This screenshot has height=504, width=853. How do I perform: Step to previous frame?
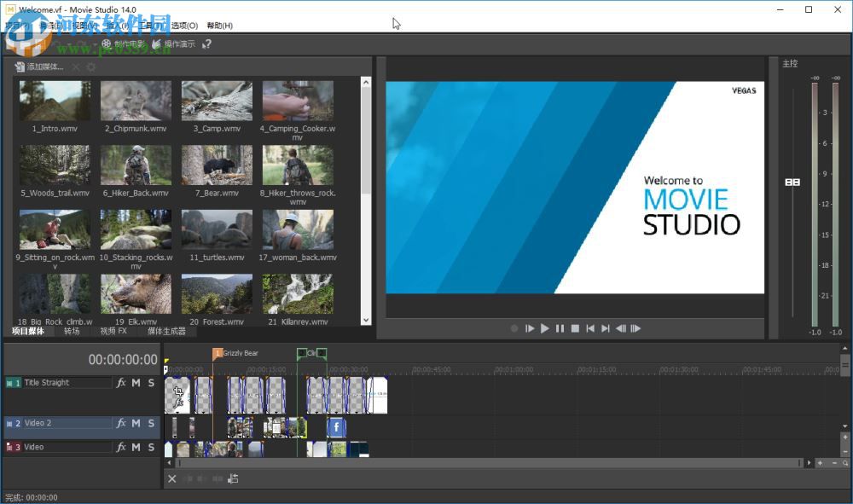[x=621, y=328]
